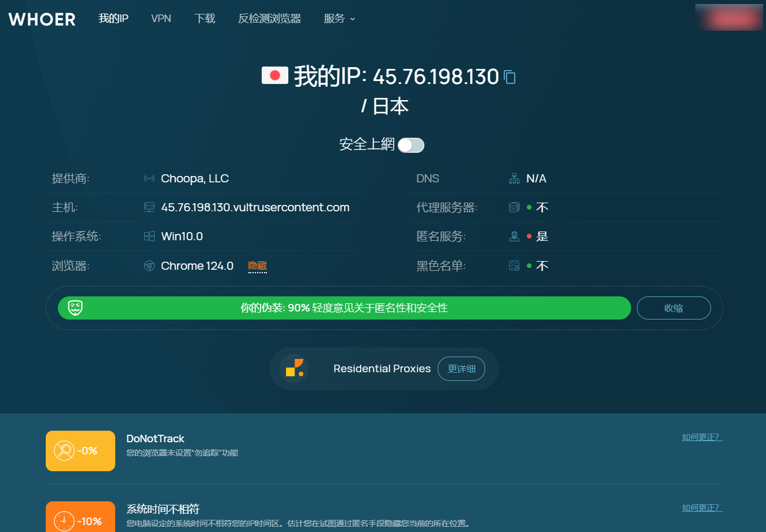
Task: Click the DNS N/A value
Action: (x=536, y=178)
